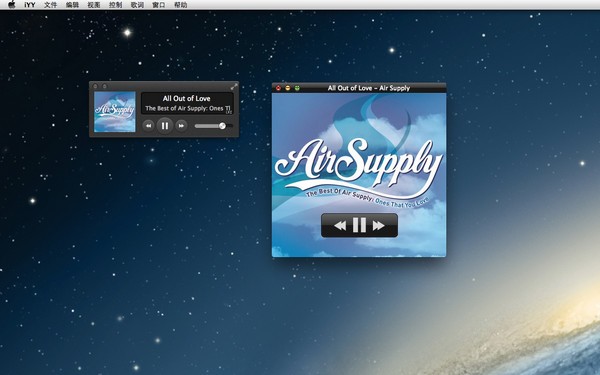Image resolution: width=600 pixels, height=375 pixels.
Task: Click the volume slider knob in mini player
Action: point(222,126)
